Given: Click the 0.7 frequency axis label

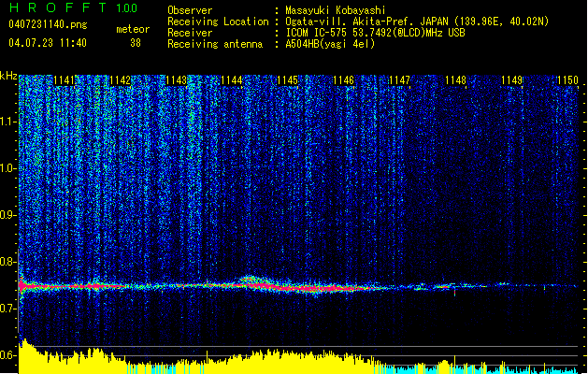Looking at the screenshot, I should point(8,309).
